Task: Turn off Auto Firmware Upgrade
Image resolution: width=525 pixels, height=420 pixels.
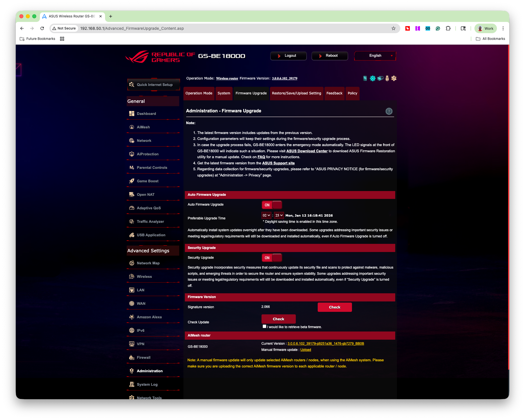Action: 271,205
